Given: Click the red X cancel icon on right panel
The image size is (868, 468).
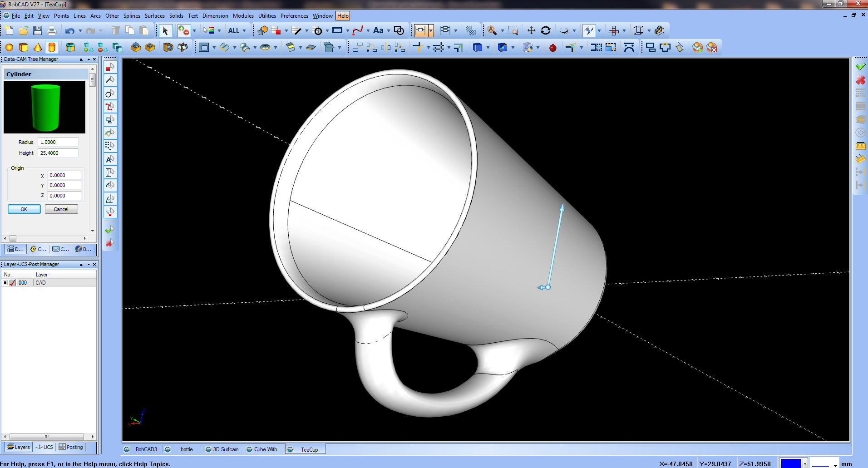Looking at the screenshot, I should 861,80.
